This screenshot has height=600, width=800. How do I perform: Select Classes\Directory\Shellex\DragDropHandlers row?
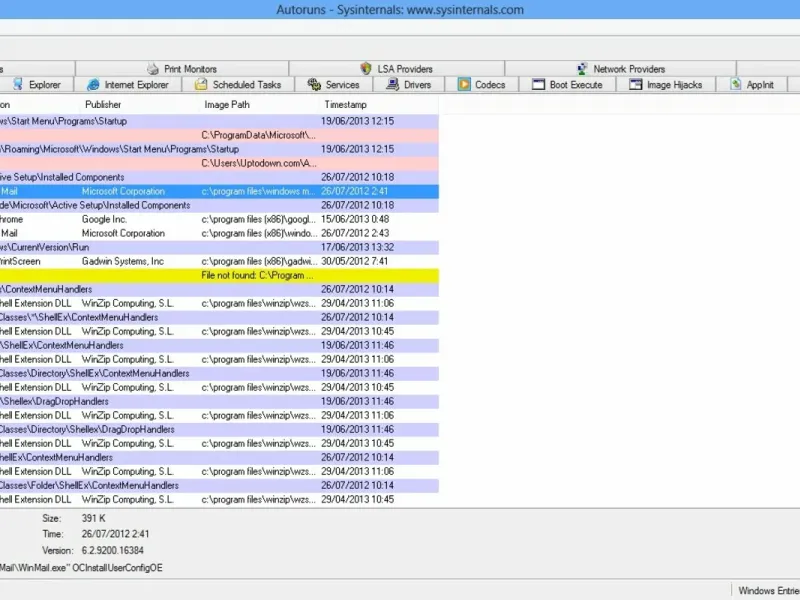[219, 430]
